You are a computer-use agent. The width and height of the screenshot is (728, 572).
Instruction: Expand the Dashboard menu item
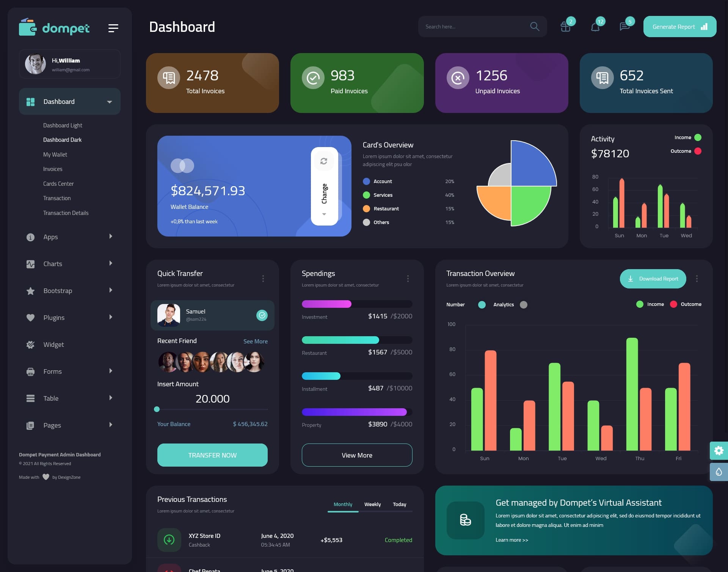(x=109, y=101)
